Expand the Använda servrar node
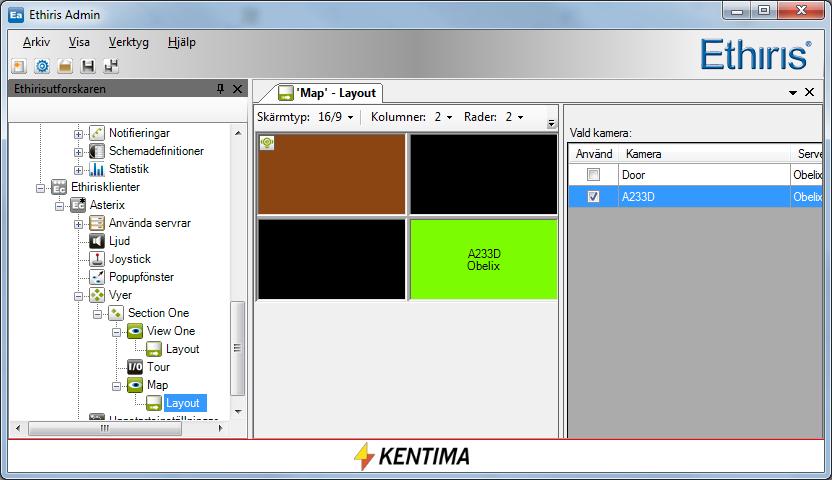 coord(78,224)
